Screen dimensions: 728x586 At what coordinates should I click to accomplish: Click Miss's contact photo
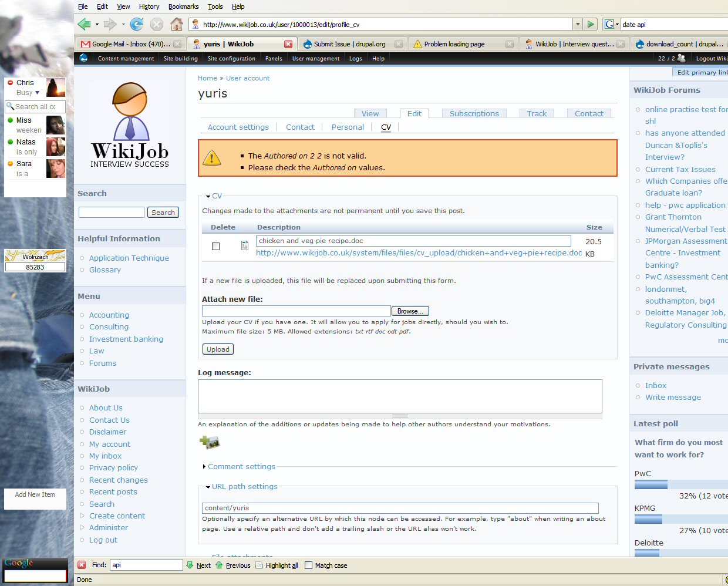(x=56, y=125)
